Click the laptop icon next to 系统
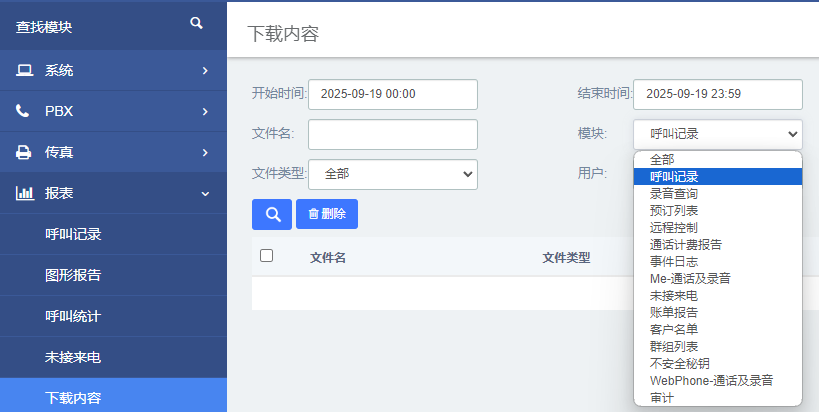The height and width of the screenshot is (412, 819). coord(24,71)
